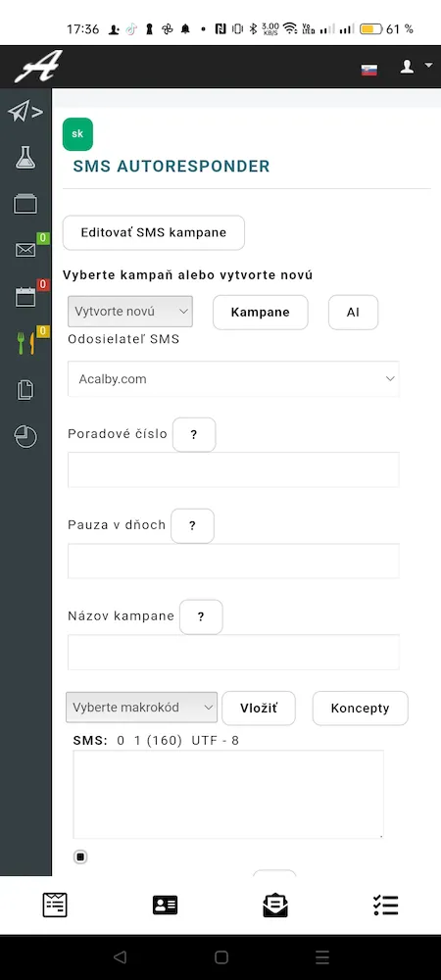The width and height of the screenshot is (441, 980).
Task: Expand the Vyberte makrokód dropdown
Action: 141,708
